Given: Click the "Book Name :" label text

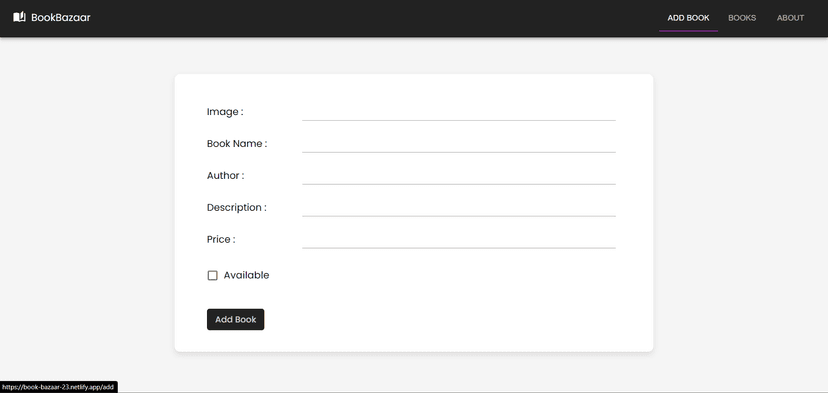Looking at the screenshot, I should pyautogui.click(x=237, y=144).
